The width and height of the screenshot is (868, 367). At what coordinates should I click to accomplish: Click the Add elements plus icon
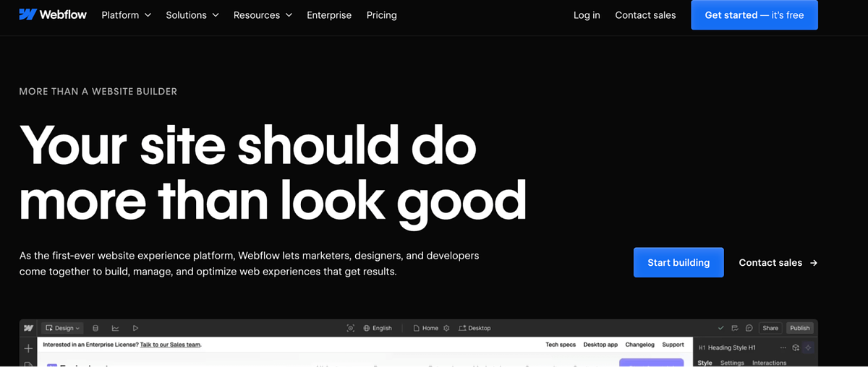point(29,347)
